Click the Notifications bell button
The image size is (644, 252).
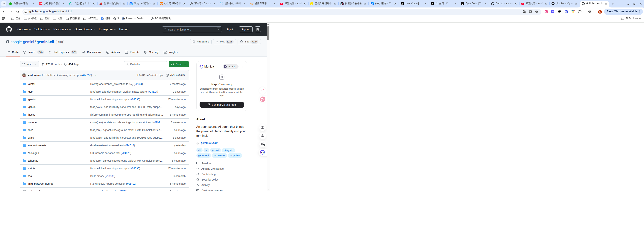[x=201, y=42]
